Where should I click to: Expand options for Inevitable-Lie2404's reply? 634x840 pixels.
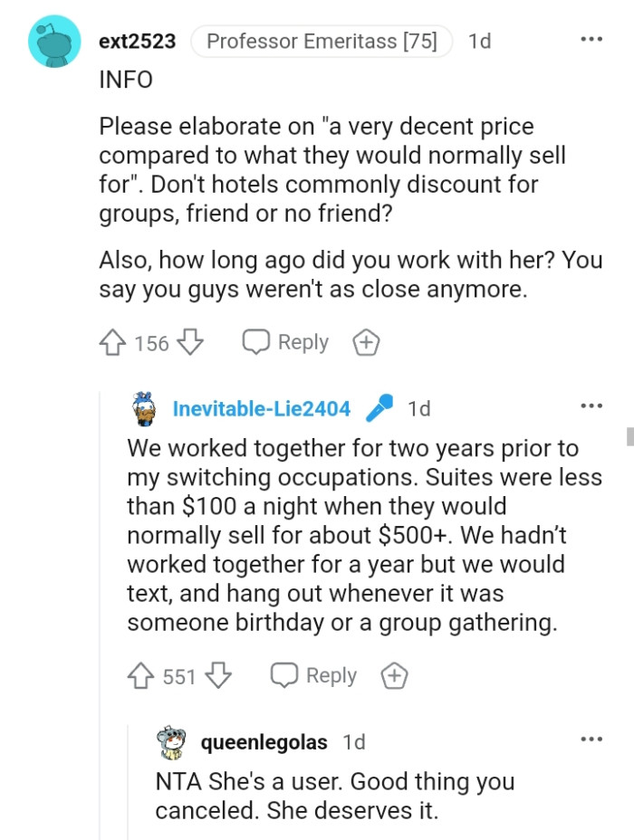click(x=591, y=406)
